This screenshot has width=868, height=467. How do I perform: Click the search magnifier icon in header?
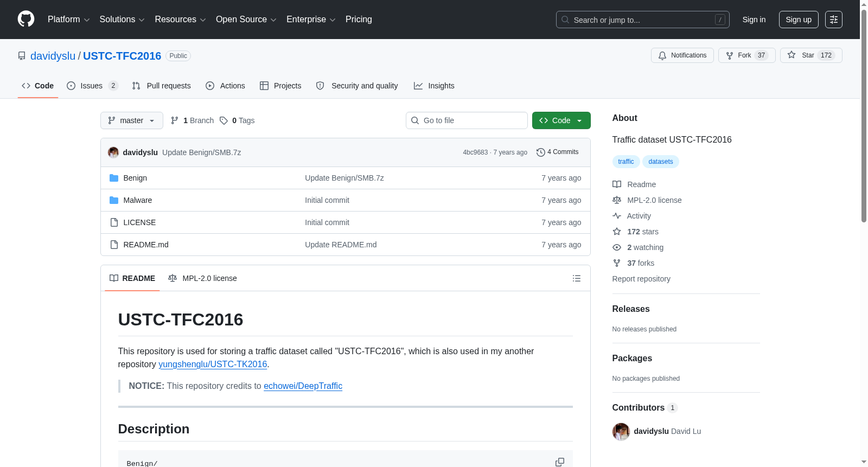click(565, 20)
